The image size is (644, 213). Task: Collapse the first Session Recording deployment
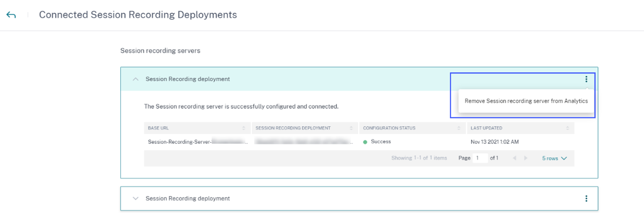135,79
